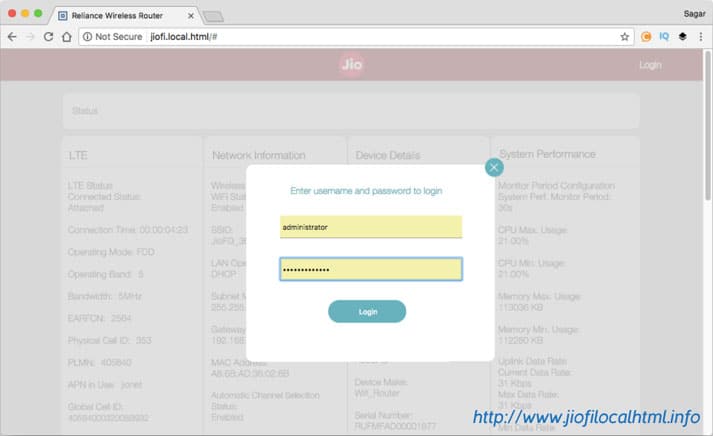Viewport: 713px width, 436px height.
Task: Open a new browser tab
Action: pos(213,17)
